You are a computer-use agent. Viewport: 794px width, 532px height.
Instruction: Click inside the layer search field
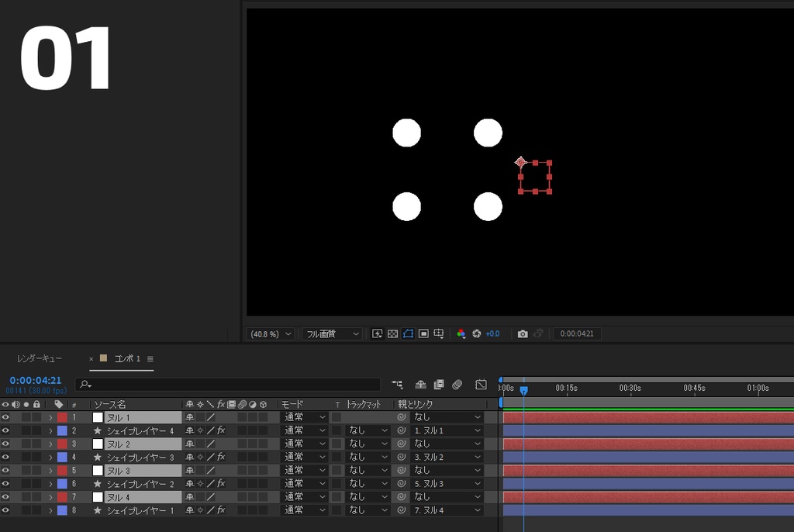[x=194, y=384]
